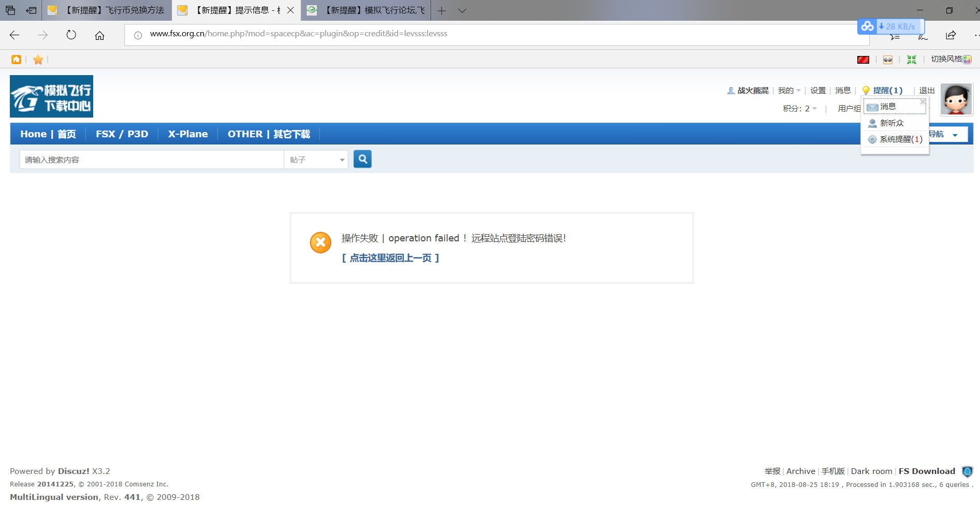980x532 pixels.
Task: Expand the 我的 dropdown menu
Action: coord(789,91)
